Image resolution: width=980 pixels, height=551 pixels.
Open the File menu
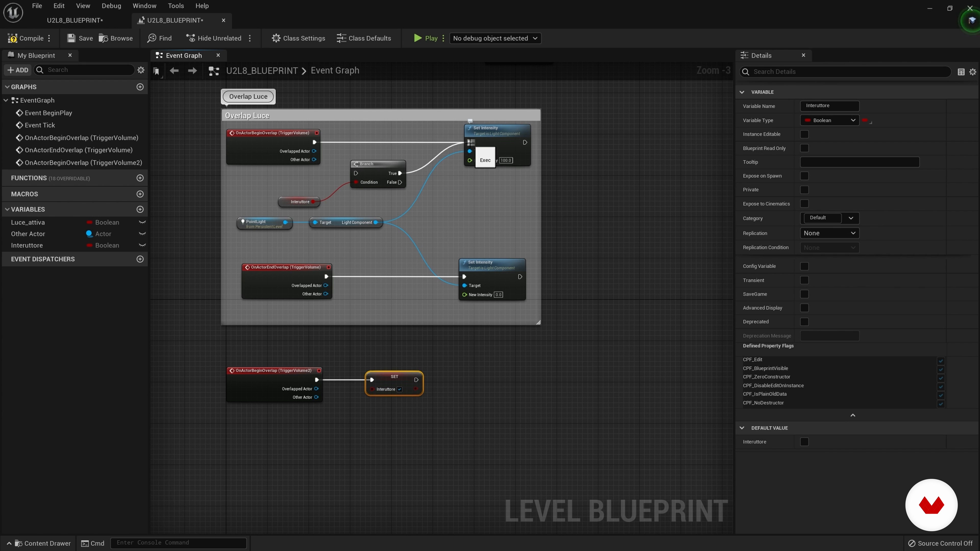(x=37, y=6)
